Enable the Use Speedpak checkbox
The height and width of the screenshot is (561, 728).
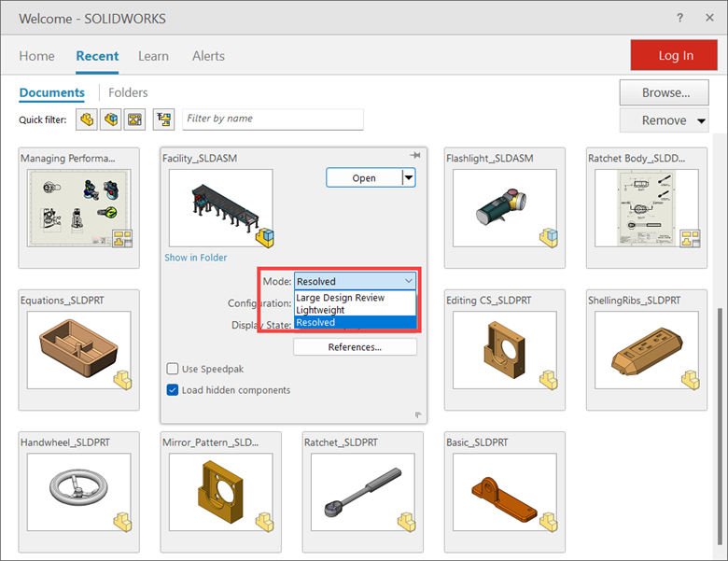click(173, 369)
